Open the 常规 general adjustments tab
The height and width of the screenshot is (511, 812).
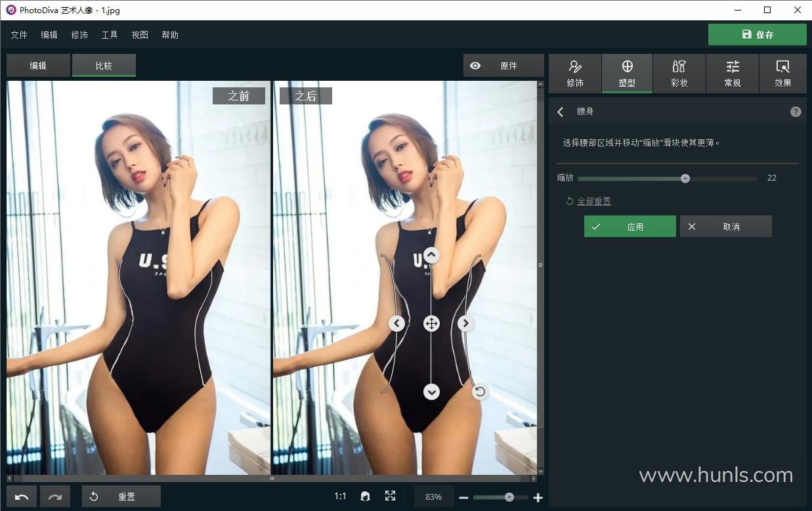pos(733,74)
